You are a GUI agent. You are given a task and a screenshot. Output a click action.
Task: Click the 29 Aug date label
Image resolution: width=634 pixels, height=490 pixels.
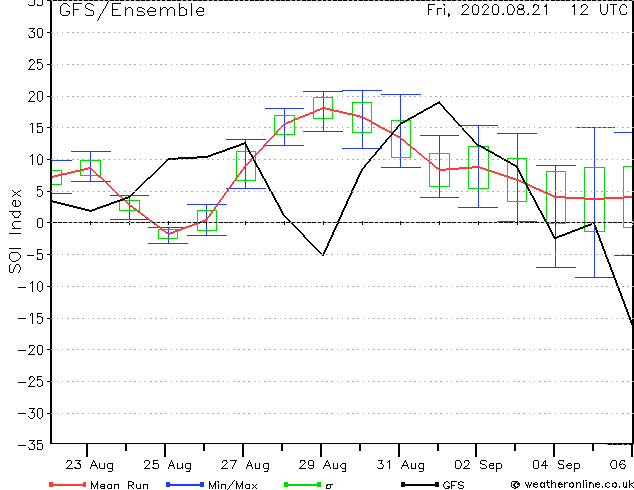coord(323,465)
